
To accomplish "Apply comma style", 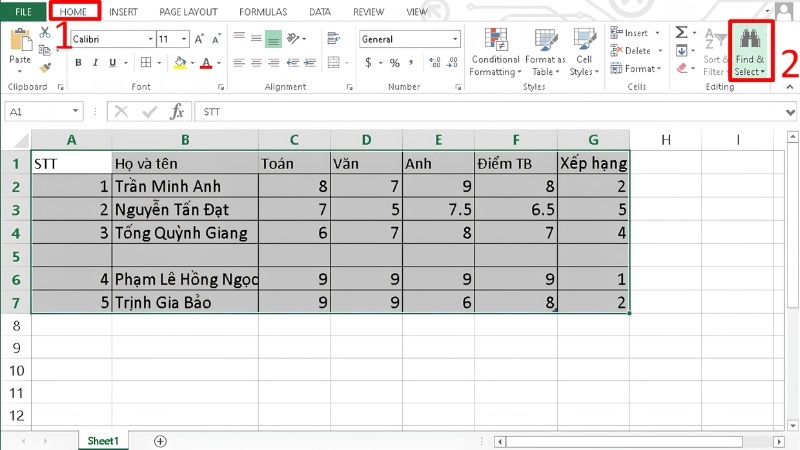I will [x=411, y=62].
